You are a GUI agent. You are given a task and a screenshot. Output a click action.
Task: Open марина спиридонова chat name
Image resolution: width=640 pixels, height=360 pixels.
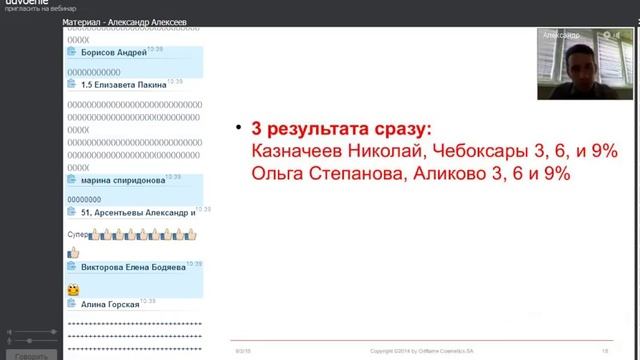(x=123, y=180)
